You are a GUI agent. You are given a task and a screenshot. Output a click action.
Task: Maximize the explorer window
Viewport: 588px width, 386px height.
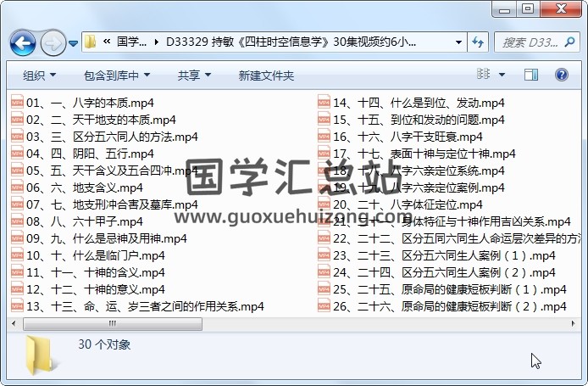click(528, 9)
